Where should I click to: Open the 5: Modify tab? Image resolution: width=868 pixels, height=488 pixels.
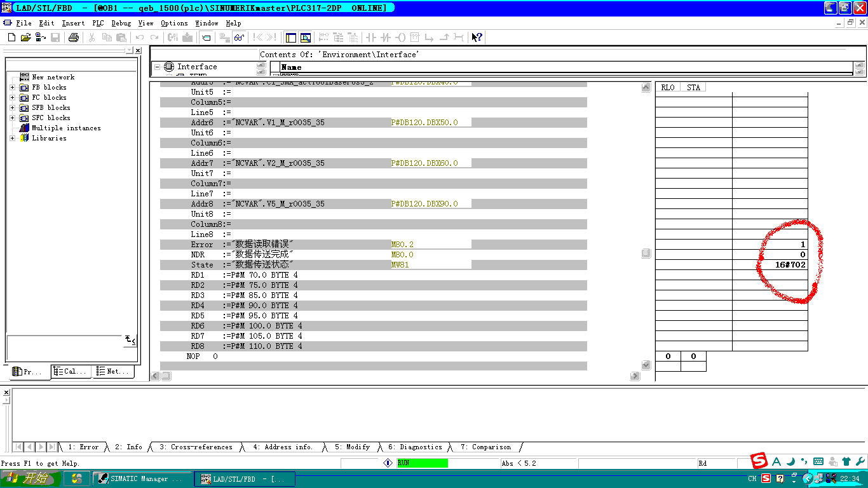353,447
